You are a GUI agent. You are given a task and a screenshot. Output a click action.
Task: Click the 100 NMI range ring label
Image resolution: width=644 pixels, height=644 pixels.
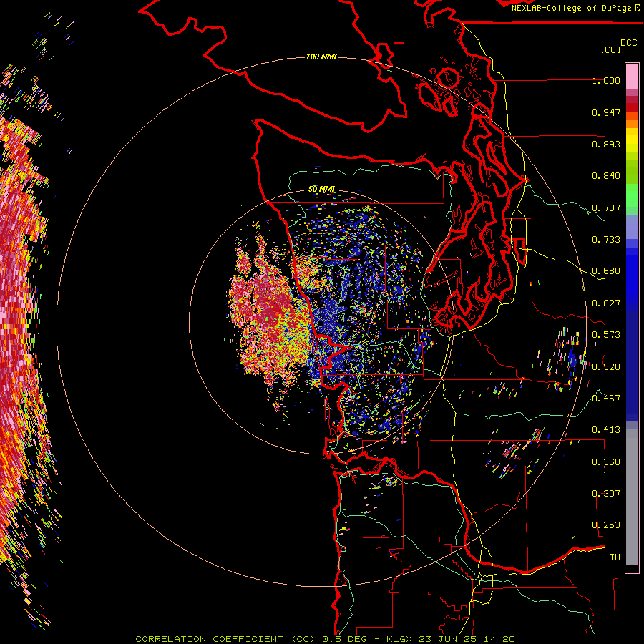pos(321,57)
